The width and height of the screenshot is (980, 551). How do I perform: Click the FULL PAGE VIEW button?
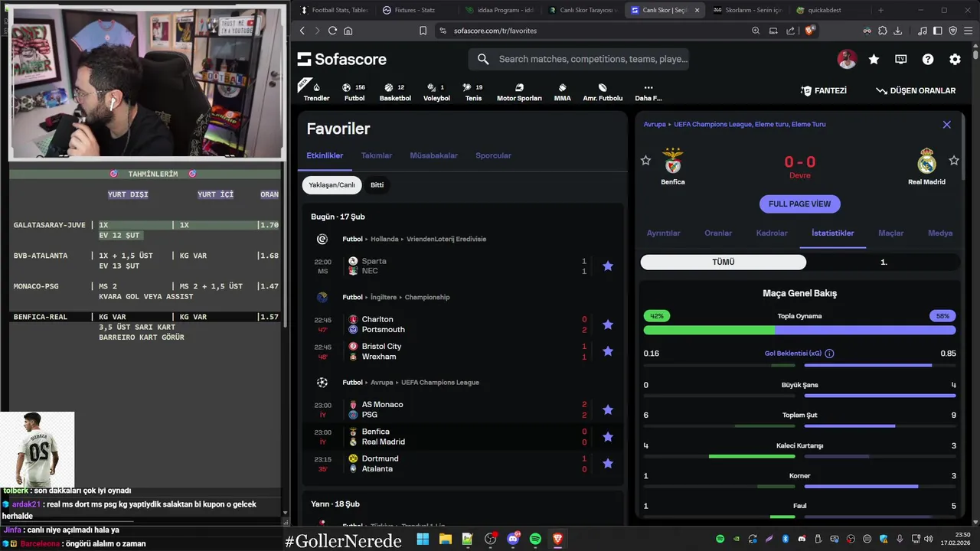coord(799,204)
